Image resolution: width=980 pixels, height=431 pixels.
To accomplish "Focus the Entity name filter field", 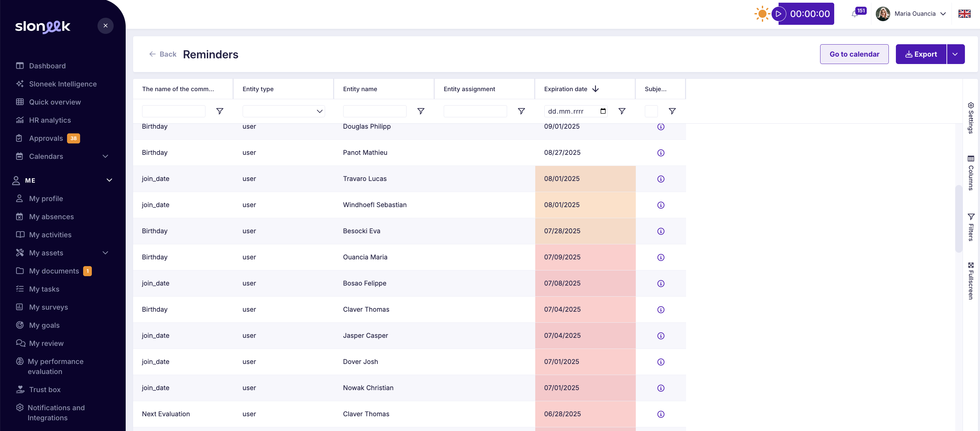I will [x=374, y=111].
